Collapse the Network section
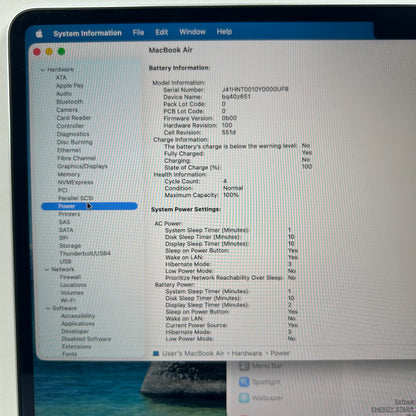 coord(47,269)
